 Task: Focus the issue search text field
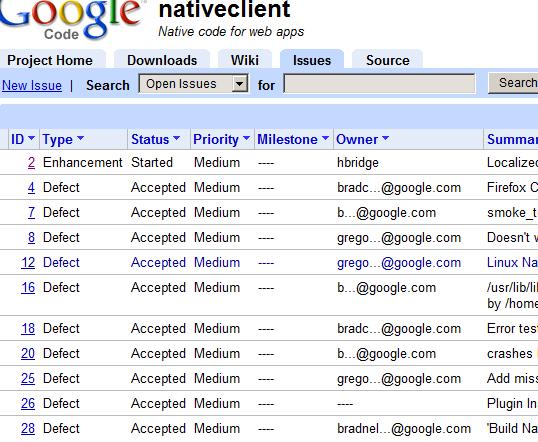(x=379, y=83)
